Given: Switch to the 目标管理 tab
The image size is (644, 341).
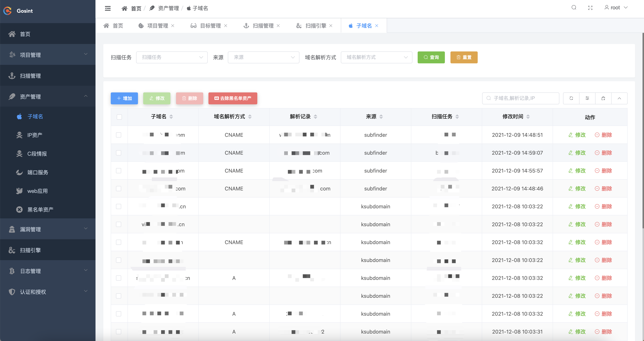Looking at the screenshot, I should click(x=210, y=26).
